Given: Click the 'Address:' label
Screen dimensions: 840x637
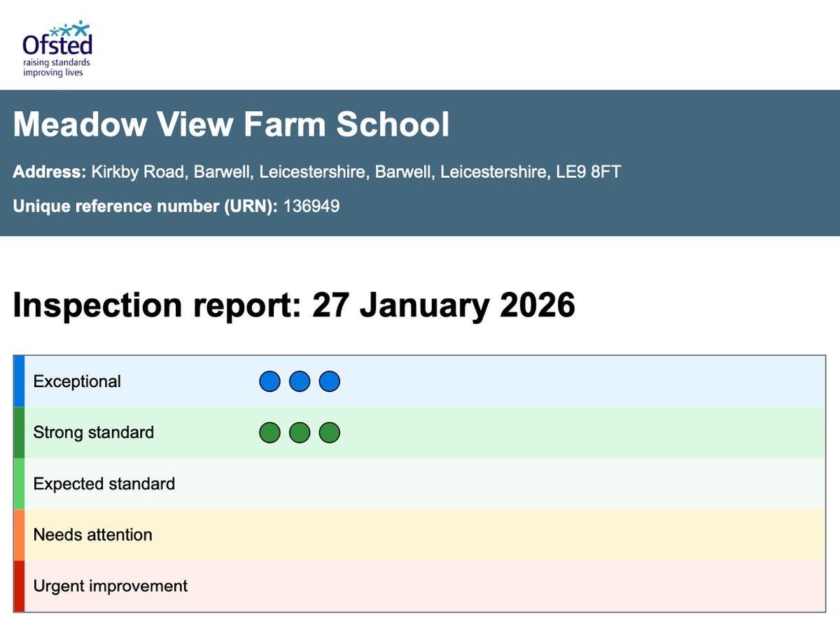Looking at the screenshot, I should tap(50, 172).
